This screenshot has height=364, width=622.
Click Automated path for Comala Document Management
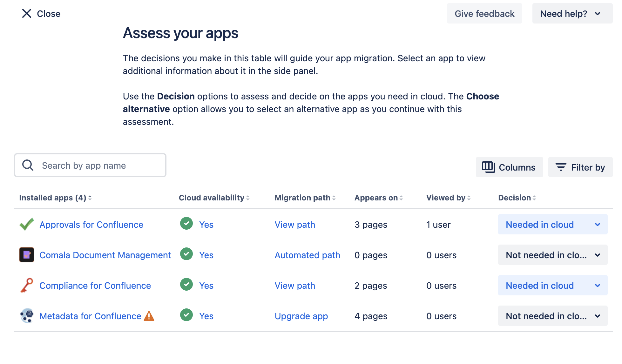click(308, 255)
